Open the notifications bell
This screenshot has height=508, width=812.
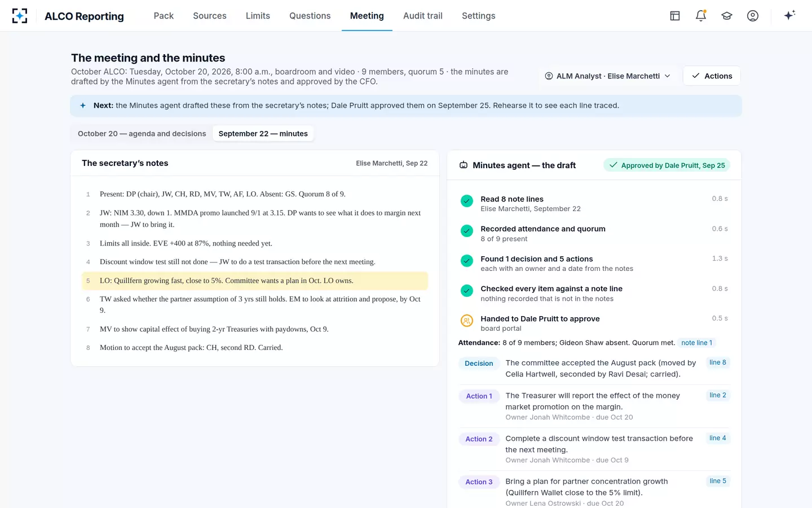[x=701, y=16]
